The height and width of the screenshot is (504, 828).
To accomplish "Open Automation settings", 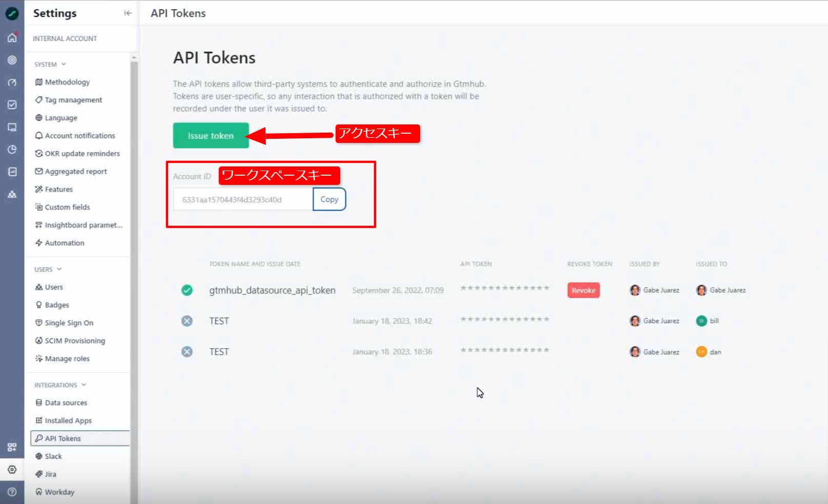I will click(x=59, y=243).
